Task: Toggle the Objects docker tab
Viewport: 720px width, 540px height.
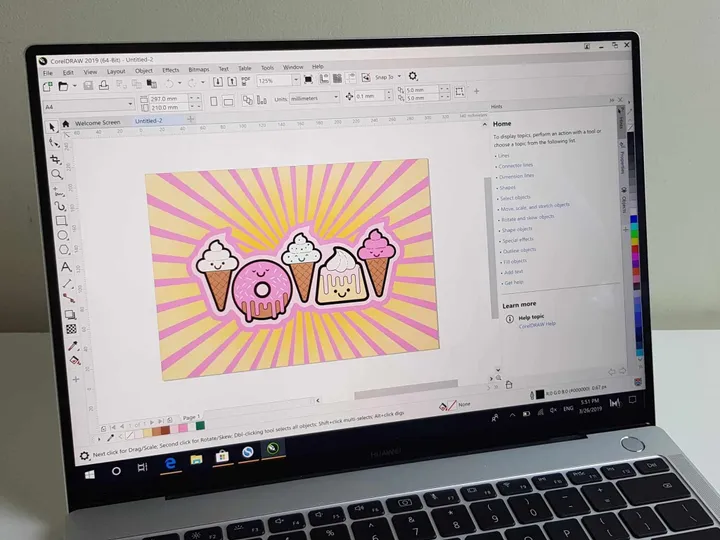Action: 624,203
